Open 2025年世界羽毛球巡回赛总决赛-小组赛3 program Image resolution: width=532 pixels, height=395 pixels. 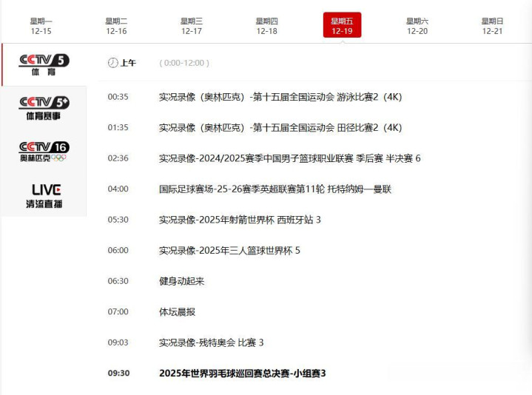pos(242,374)
